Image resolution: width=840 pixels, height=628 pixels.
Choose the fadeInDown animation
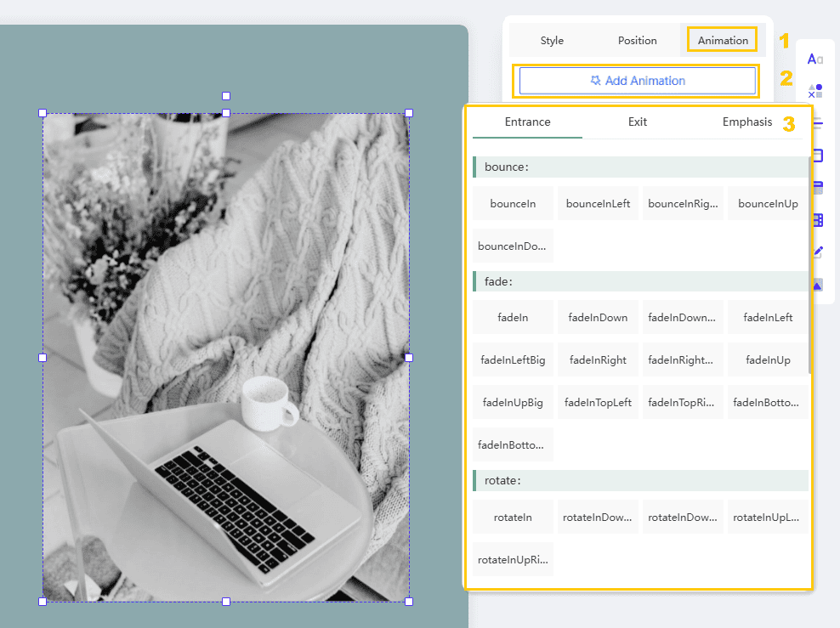598,317
